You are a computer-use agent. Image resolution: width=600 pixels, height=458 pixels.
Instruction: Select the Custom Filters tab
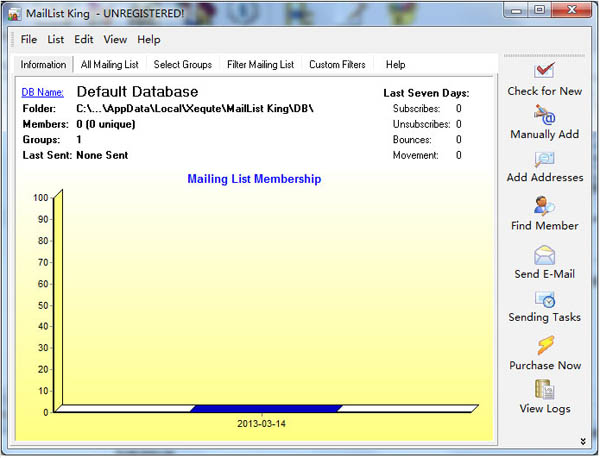337,65
